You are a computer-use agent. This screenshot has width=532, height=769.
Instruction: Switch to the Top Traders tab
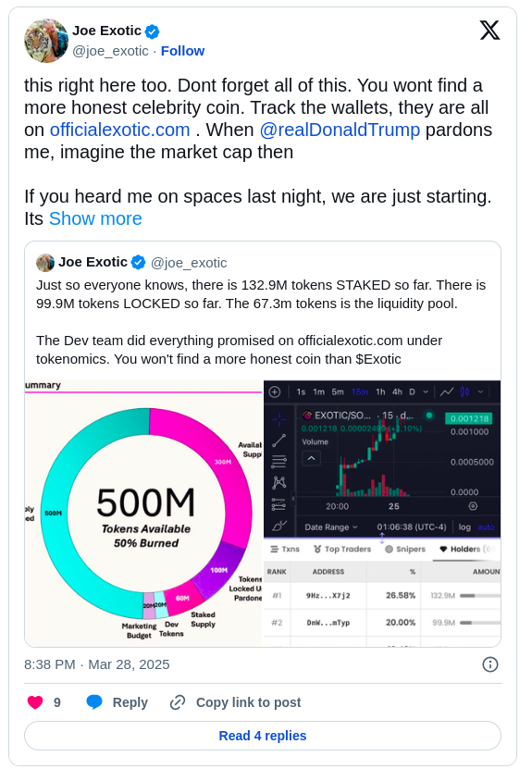click(342, 550)
